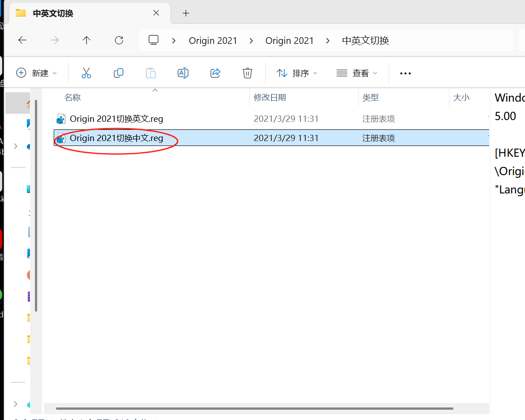
Task: Click the up-one-level arrow icon
Action: click(86, 40)
